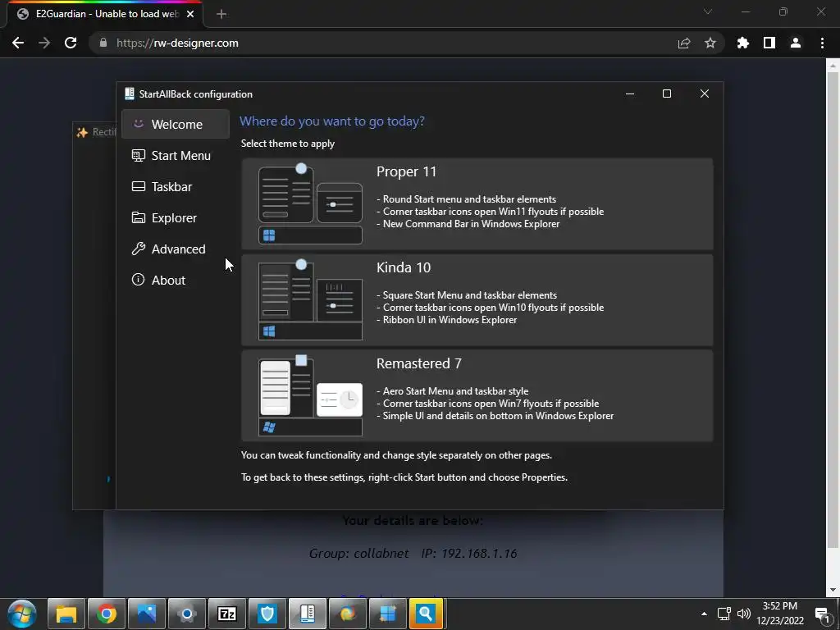
Task: Apply the Kinda 10 theme
Action: pos(477,299)
